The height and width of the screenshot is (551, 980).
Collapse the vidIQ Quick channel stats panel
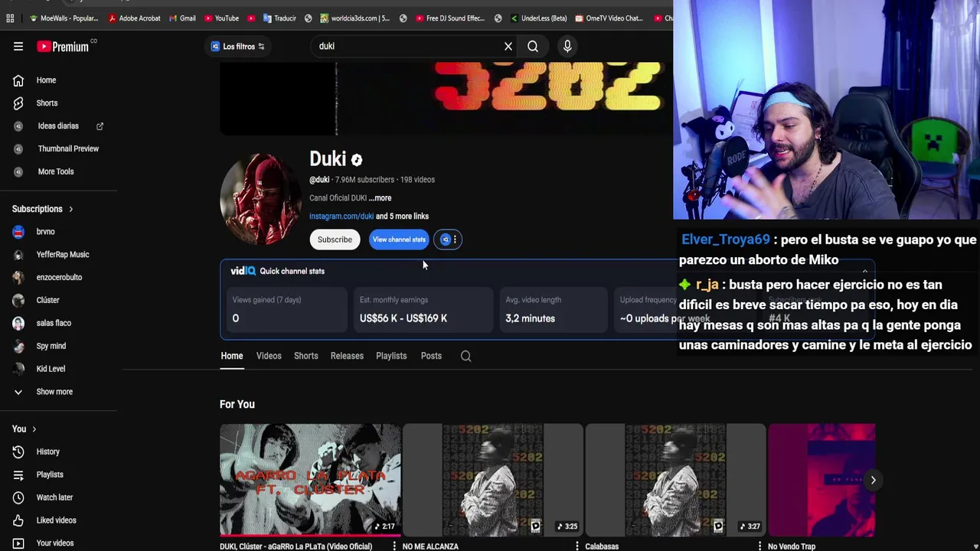point(865,271)
